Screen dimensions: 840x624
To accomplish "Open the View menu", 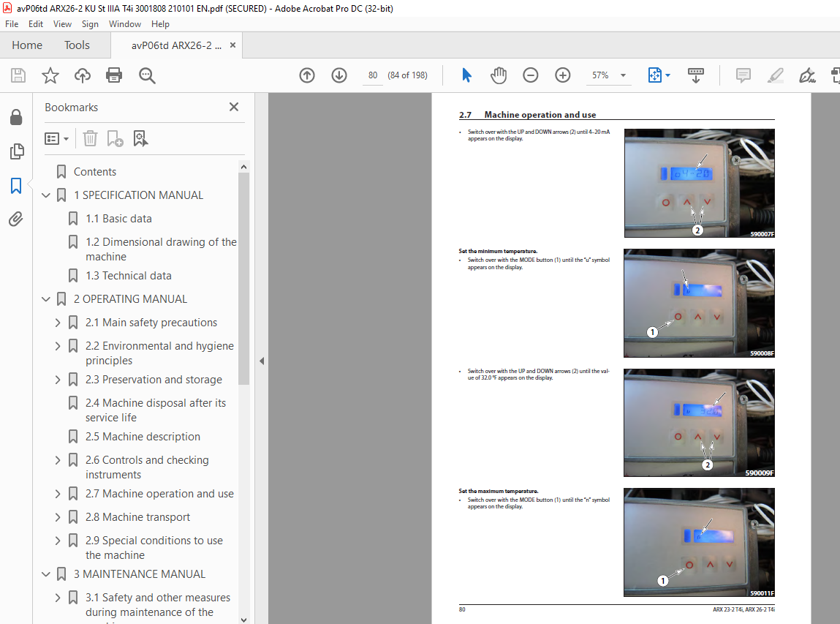I will 62,24.
